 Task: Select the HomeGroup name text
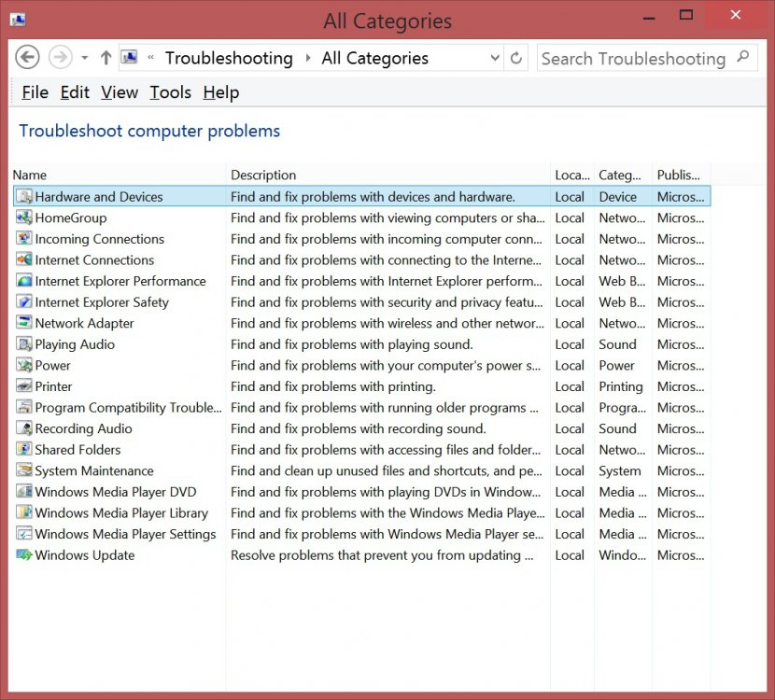pos(71,217)
